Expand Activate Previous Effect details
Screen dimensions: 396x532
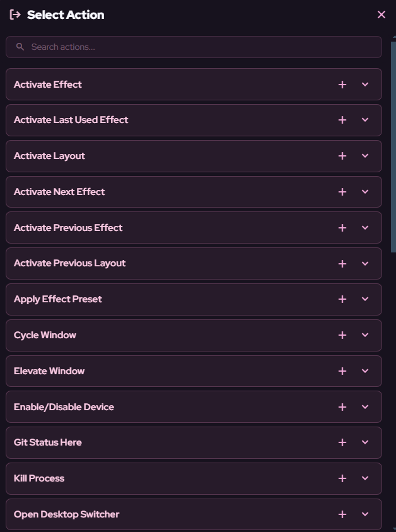[365, 228]
